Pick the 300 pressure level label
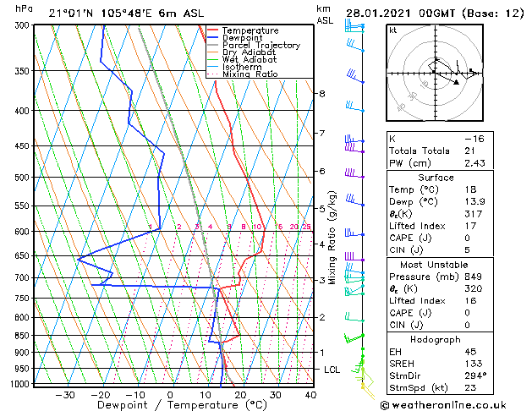Viewport: 532px width, 411px height. pyautogui.click(x=24, y=25)
